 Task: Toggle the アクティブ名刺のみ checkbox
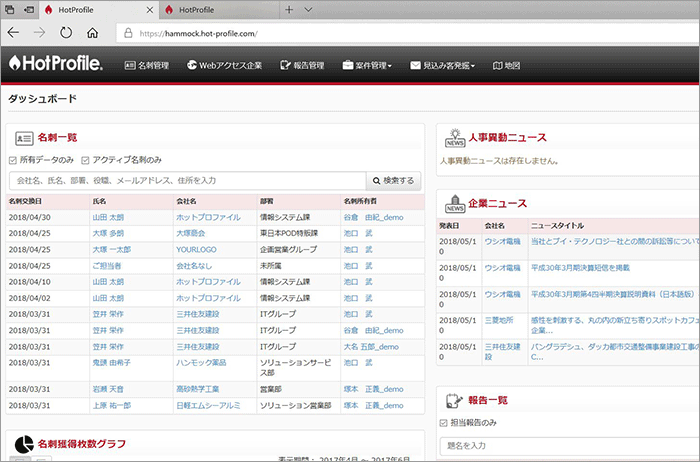tap(85, 160)
